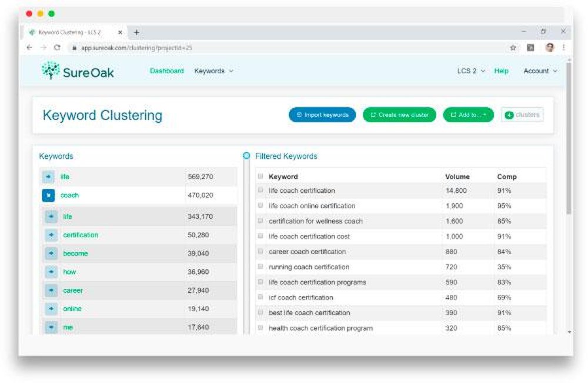Check 'certification for wellness coach' row
This screenshot has width=588, height=383.
260,221
